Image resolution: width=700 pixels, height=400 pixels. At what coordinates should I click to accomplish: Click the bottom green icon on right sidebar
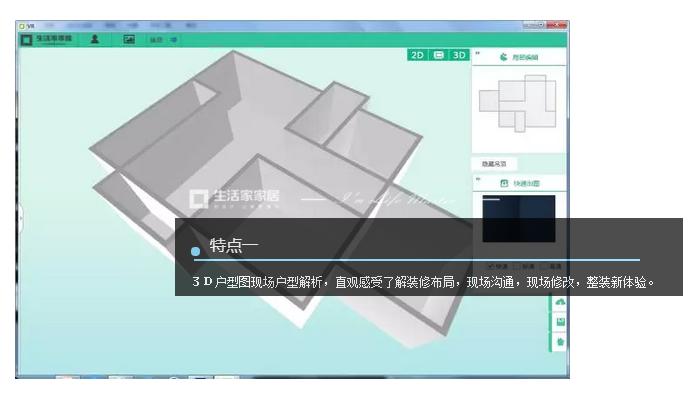(x=560, y=342)
